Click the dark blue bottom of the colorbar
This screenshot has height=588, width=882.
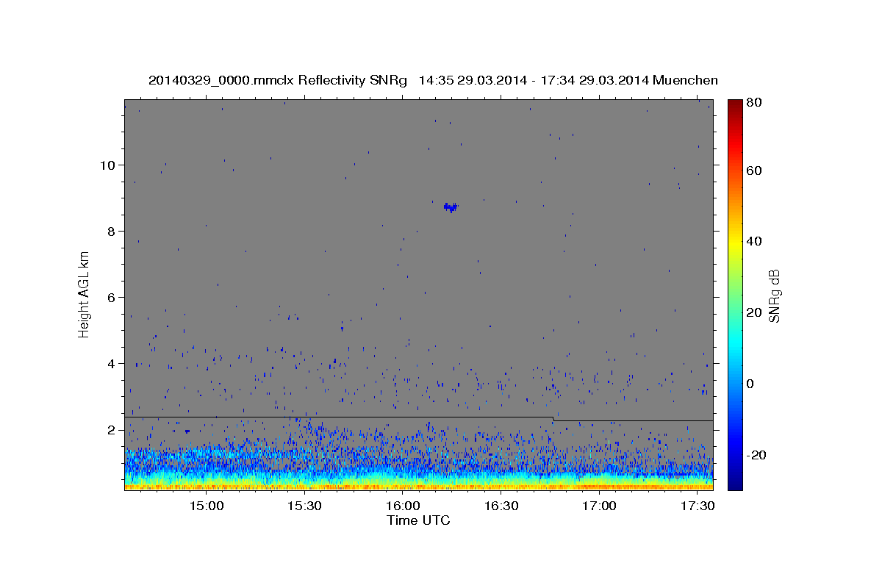point(735,483)
